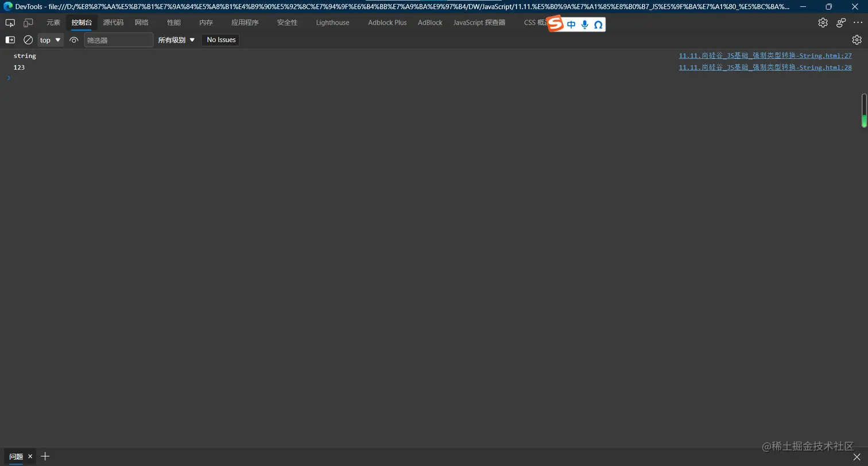Toggle the console sidebar icon
868x466 pixels.
coord(10,40)
